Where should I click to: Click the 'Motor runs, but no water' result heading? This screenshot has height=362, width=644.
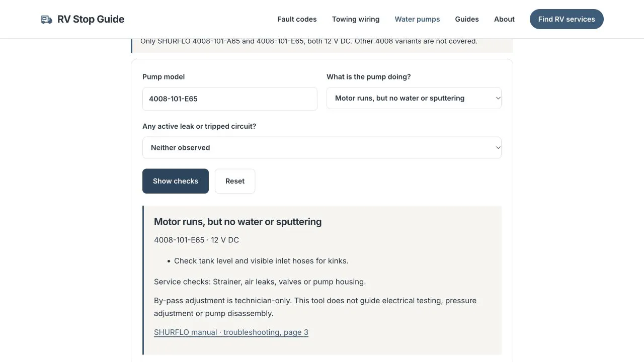237,222
